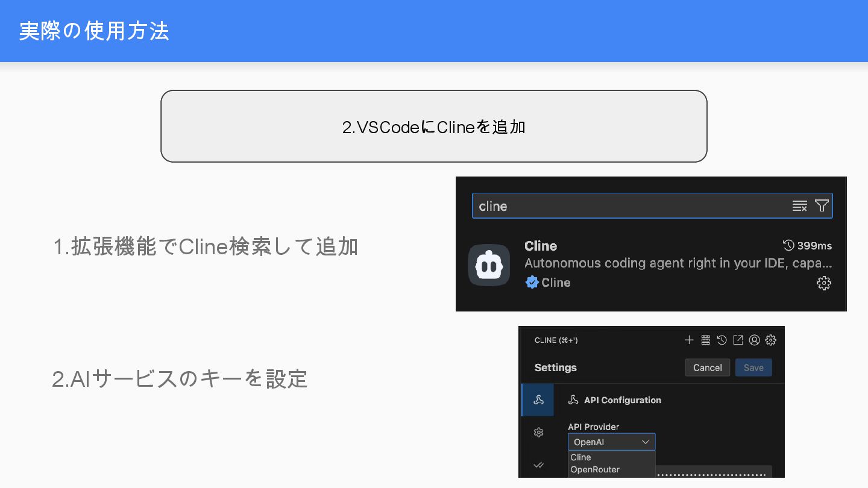The image size is (868, 488).
Task: Open the Cline account icon
Action: (x=754, y=340)
